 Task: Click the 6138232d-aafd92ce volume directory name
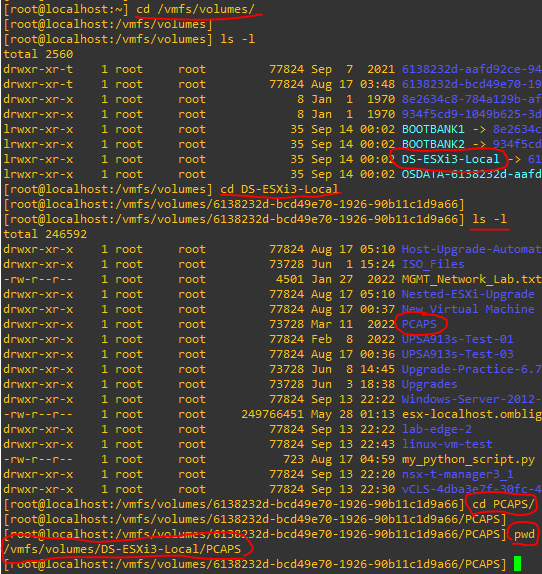click(x=471, y=69)
